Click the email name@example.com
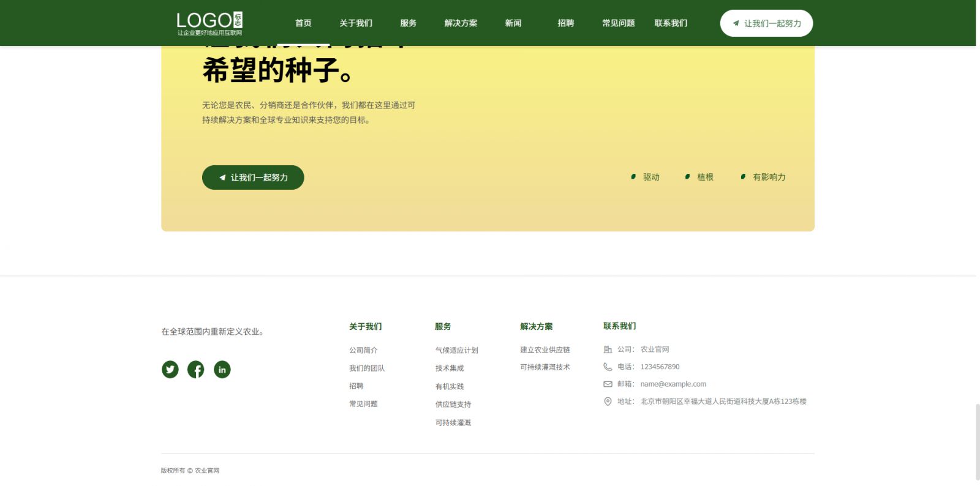Viewport: 980px width, 486px height. (x=673, y=384)
